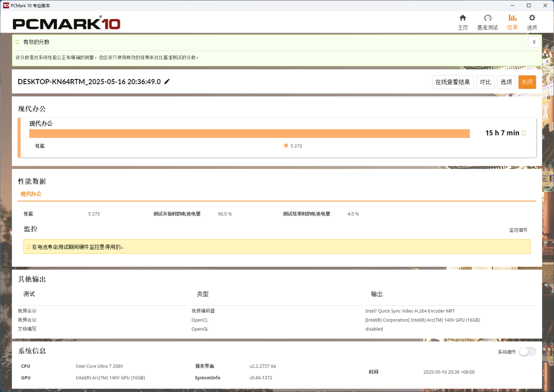The height and width of the screenshot is (392, 554).
Task: Click the 文档编写 test row
Action: [27, 329]
